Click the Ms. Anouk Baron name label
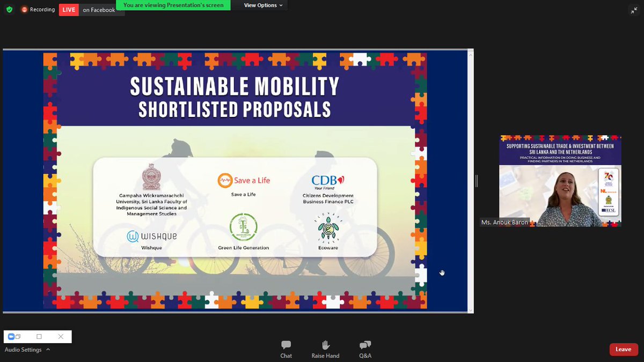This screenshot has height=362, width=644. (504, 222)
